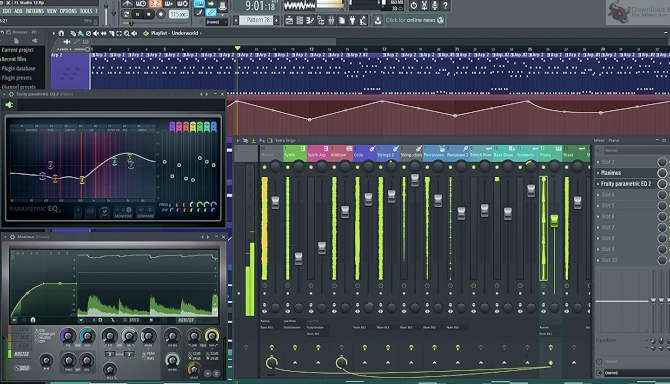Select the Brass mixer track
Screen dimensions: 670x384
coord(573,153)
